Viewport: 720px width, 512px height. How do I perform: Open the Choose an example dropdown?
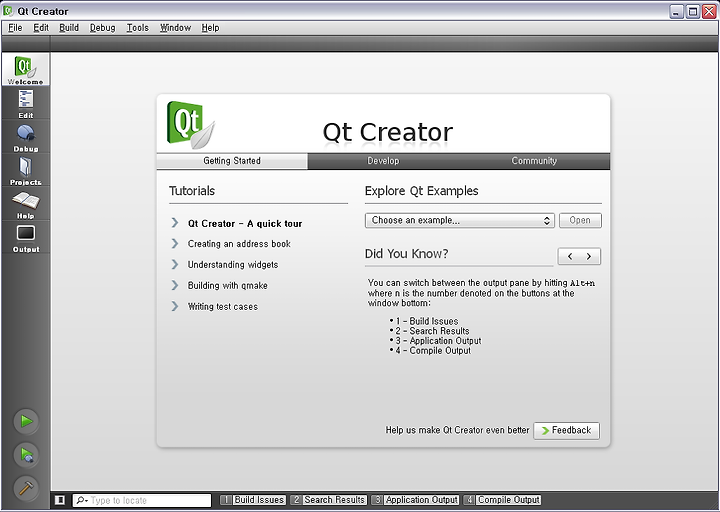click(460, 220)
